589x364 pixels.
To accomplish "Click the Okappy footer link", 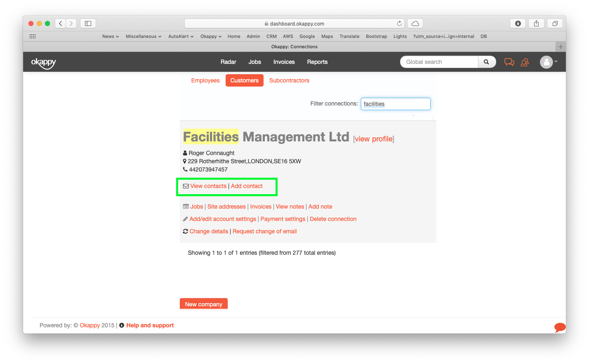I will pyautogui.click(x=90, y=325).
